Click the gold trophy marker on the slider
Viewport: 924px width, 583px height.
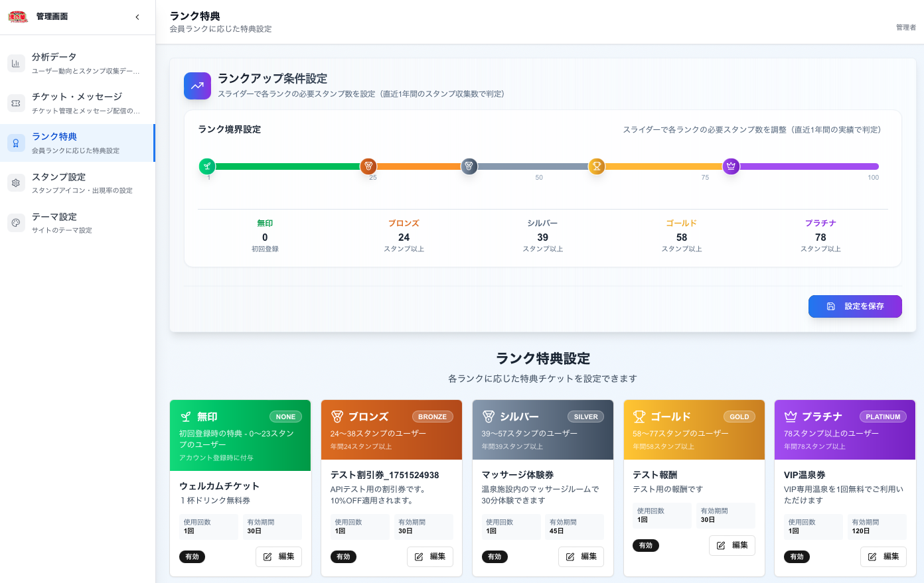tap(596, 166)
